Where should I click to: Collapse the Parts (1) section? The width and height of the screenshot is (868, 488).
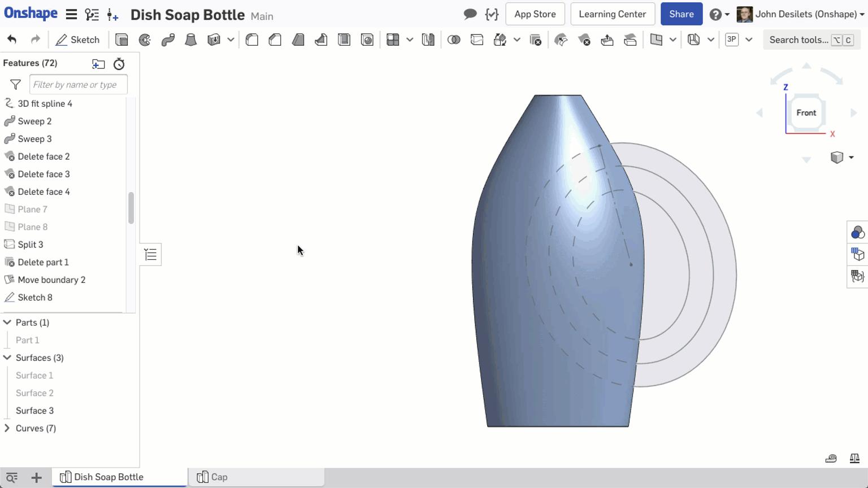[7, 322]
